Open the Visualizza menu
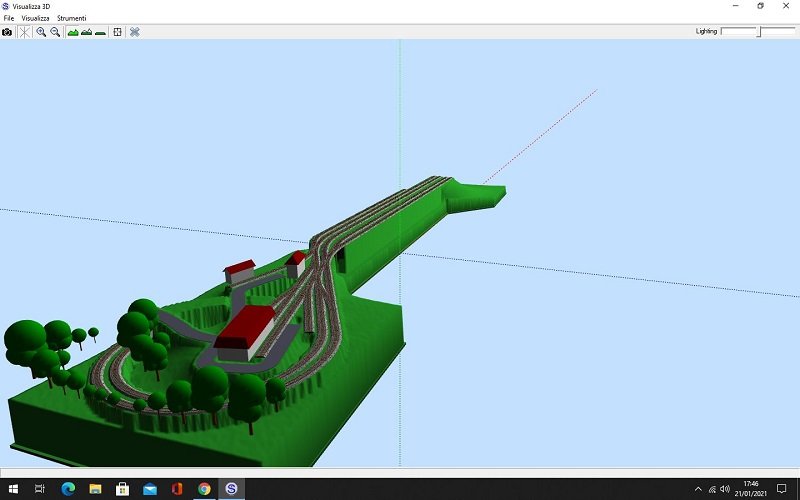Viewport: 800px width, 500px height. tap(36, 19)
